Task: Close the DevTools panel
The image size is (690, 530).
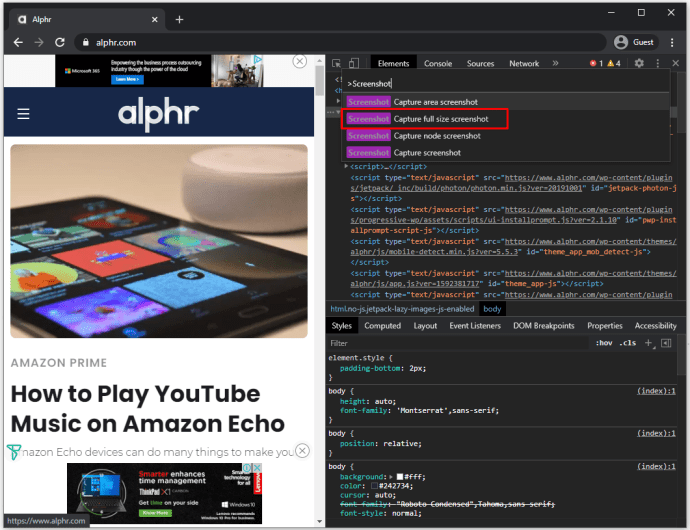Action: click(x=675, y=63)
